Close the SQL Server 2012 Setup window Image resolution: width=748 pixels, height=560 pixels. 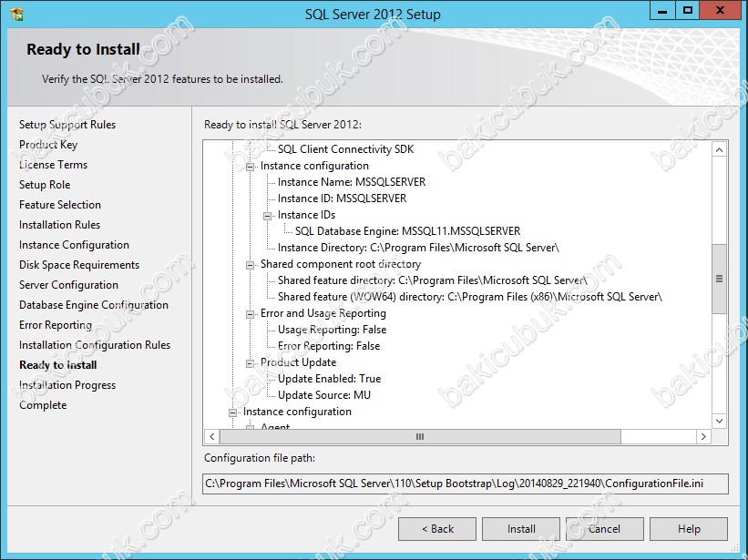tap(721, 11)
